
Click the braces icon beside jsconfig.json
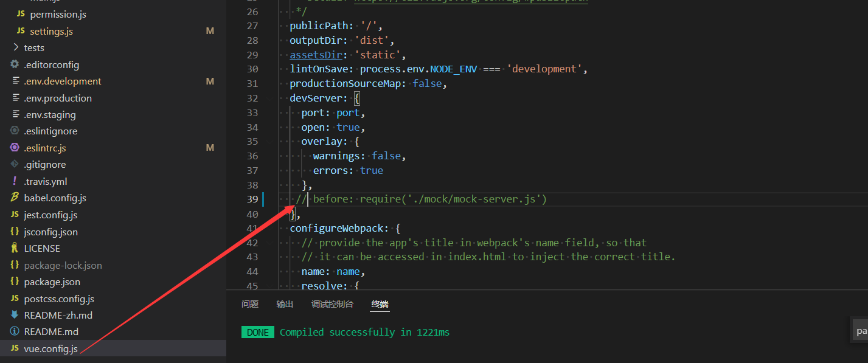click(15, 232)
